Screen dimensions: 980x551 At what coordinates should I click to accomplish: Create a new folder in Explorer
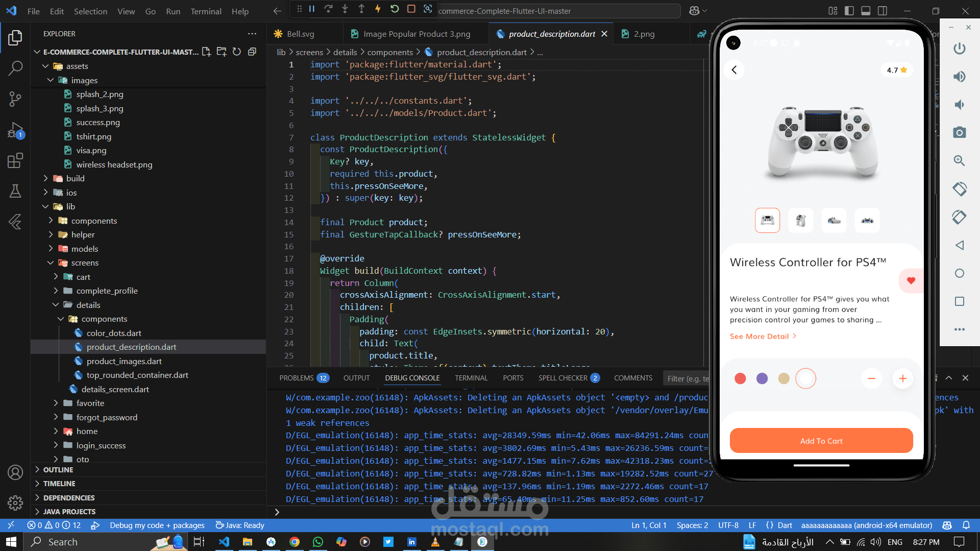point(222,52)
